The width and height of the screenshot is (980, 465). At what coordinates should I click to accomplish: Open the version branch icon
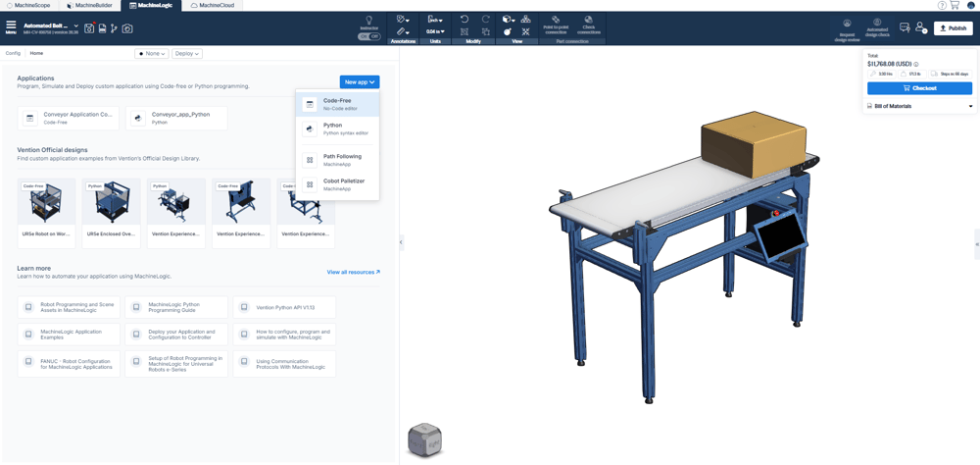(114, 28)
